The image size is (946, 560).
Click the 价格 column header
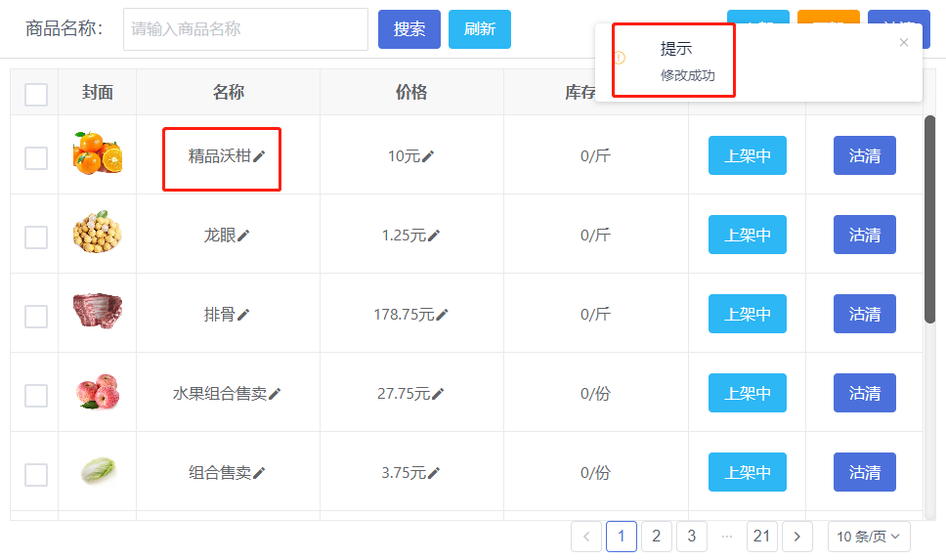(411, 92)
